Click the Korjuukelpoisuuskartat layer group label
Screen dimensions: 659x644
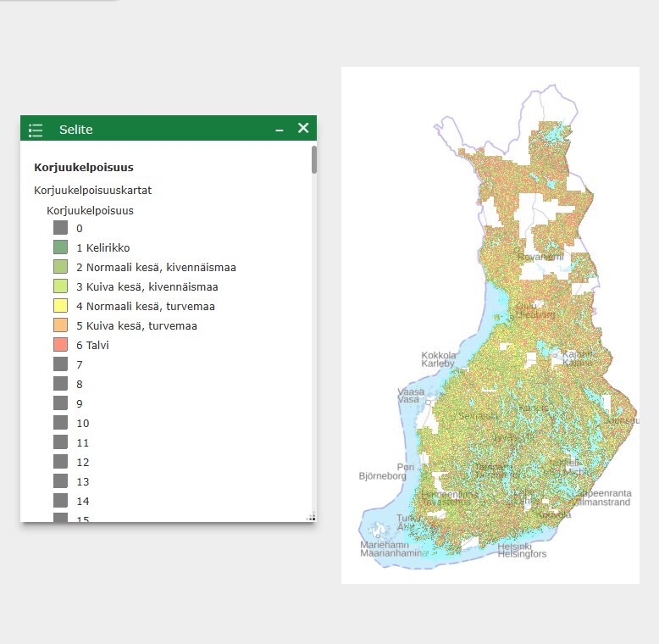point(92,191)
